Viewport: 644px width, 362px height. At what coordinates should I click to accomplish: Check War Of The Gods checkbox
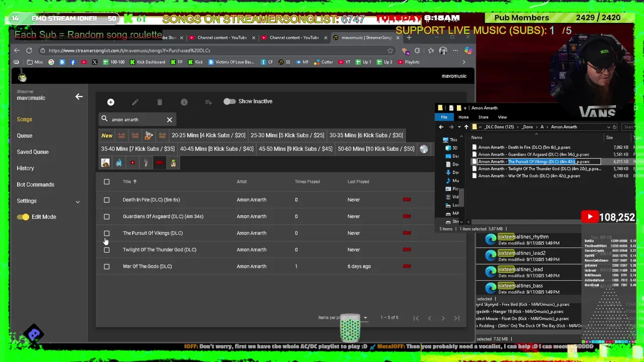click(x=107, y=266)
